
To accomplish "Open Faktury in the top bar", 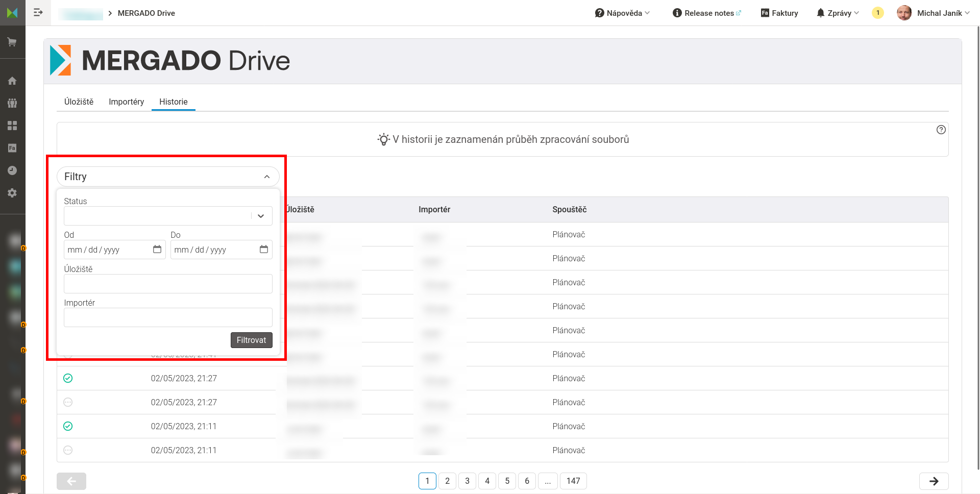I will (x=779, y=13).
